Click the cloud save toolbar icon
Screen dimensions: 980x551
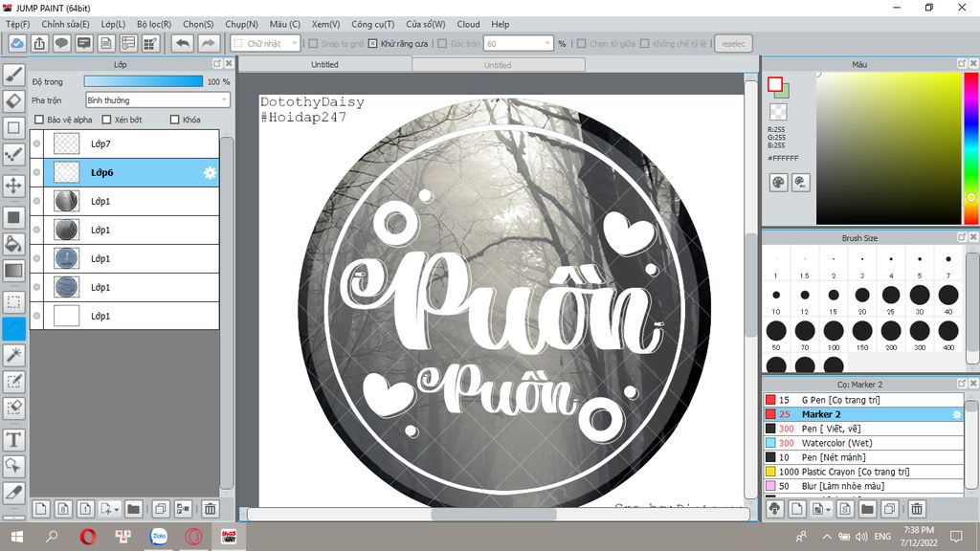[17, 44]
